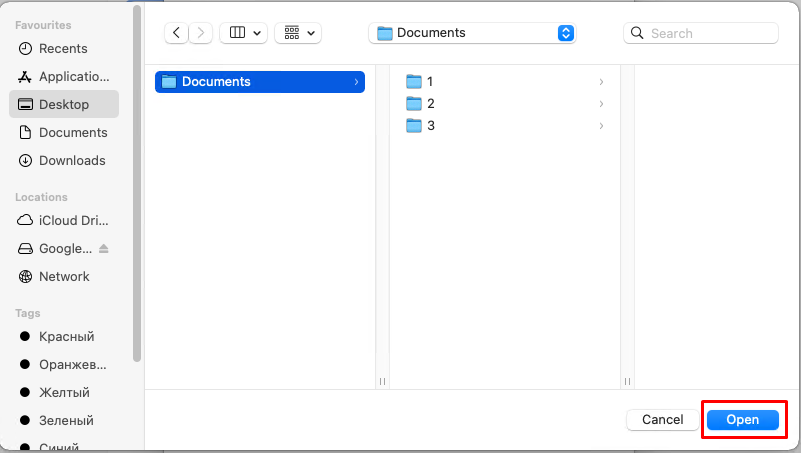Screen dimensions: 801x453
Task: Click the forward navigation arrow
Action: click(x=201, y=33)
